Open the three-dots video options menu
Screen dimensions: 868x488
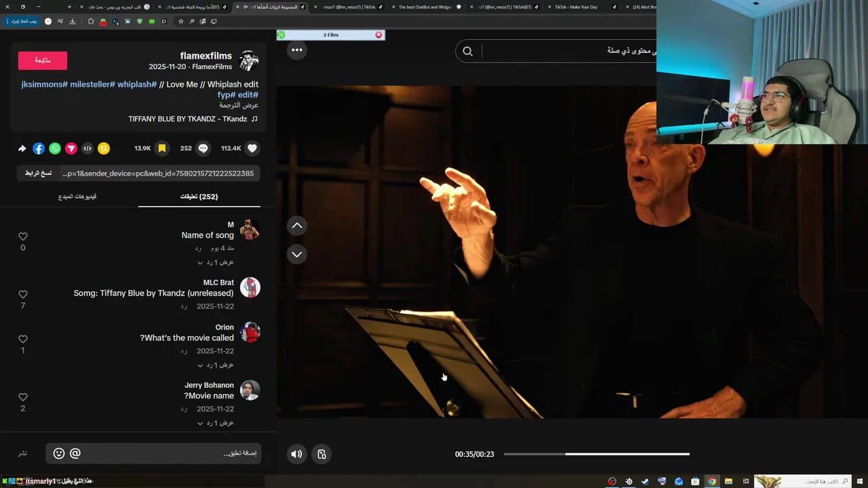pyautogui.click(x=297, y=49)
